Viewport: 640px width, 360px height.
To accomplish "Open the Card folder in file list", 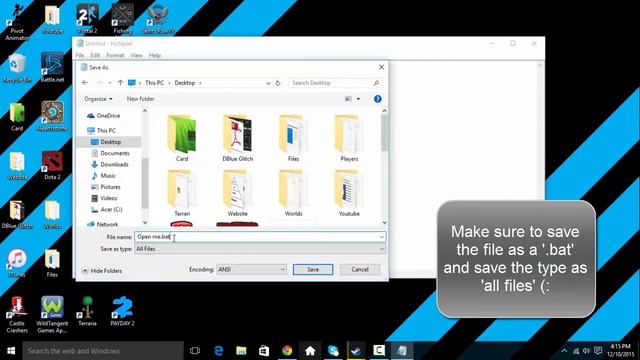I will coord(182,138).
